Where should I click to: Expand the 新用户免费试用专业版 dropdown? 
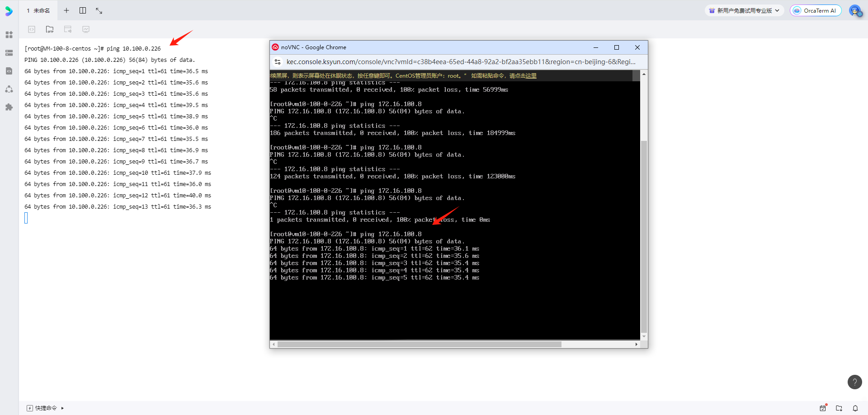pos(745,10)
